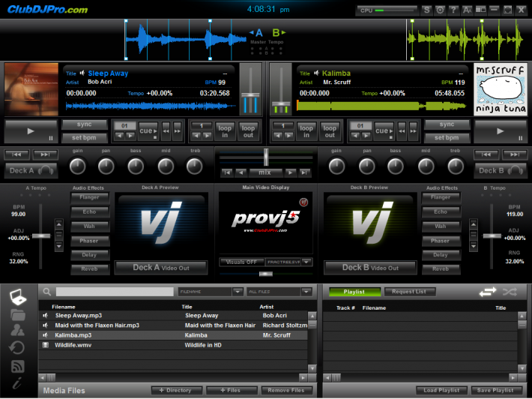Nudge Deck B tempo up arrow
This screenshot has height=399, width=532.
click(x=474, y=224)
